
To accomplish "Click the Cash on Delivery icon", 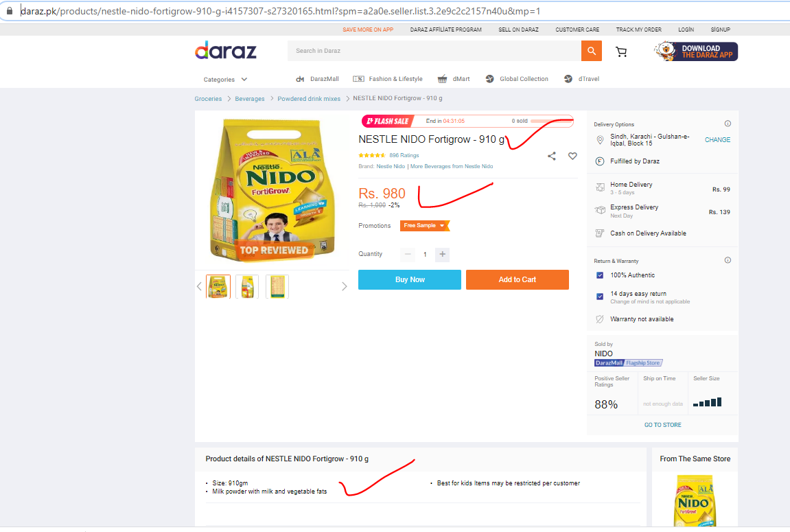I will tap(600, 233).
